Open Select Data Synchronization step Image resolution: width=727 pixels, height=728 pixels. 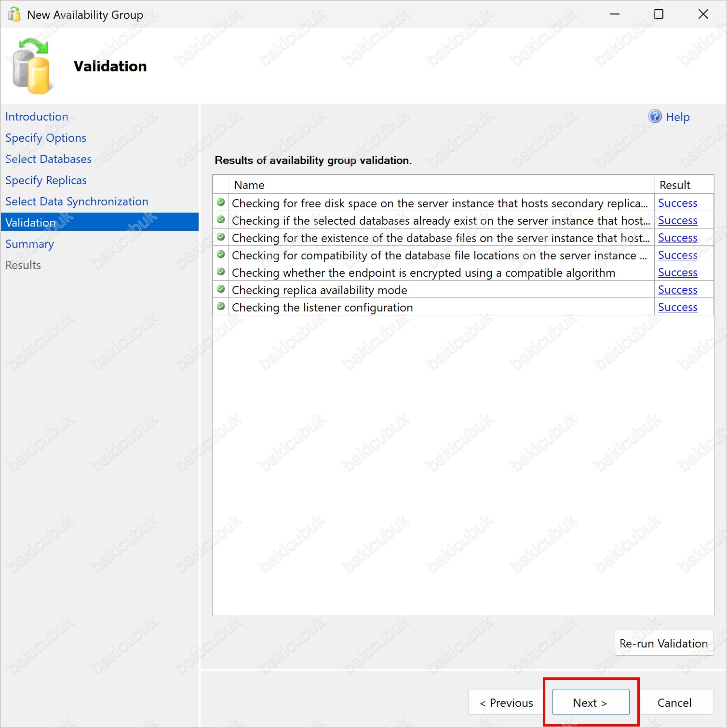[x=77, y=202]
